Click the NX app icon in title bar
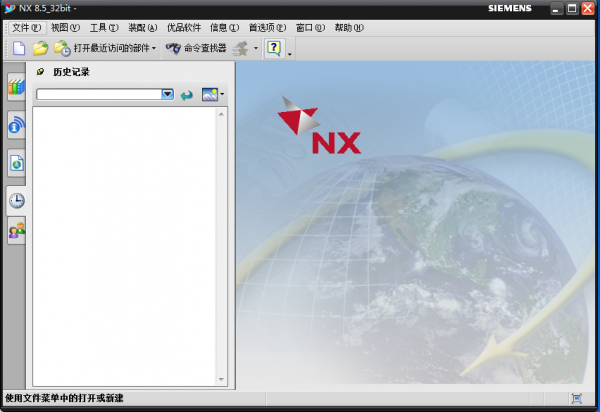600x412 pixels. point(10,8)
